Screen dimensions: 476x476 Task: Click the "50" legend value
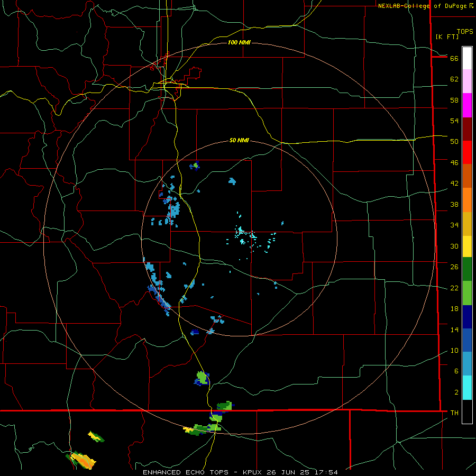tap(454, 142)
